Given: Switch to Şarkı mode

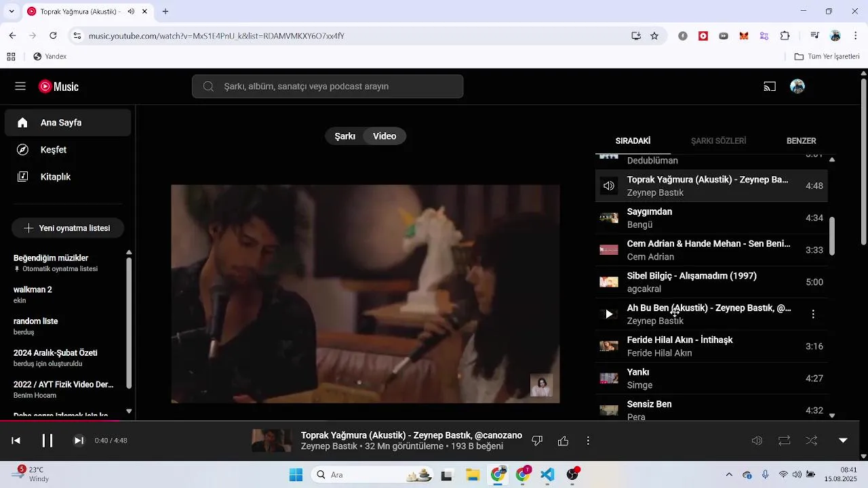Looking at the screenshot, I should pyautogui.click(x=345, y=136).
